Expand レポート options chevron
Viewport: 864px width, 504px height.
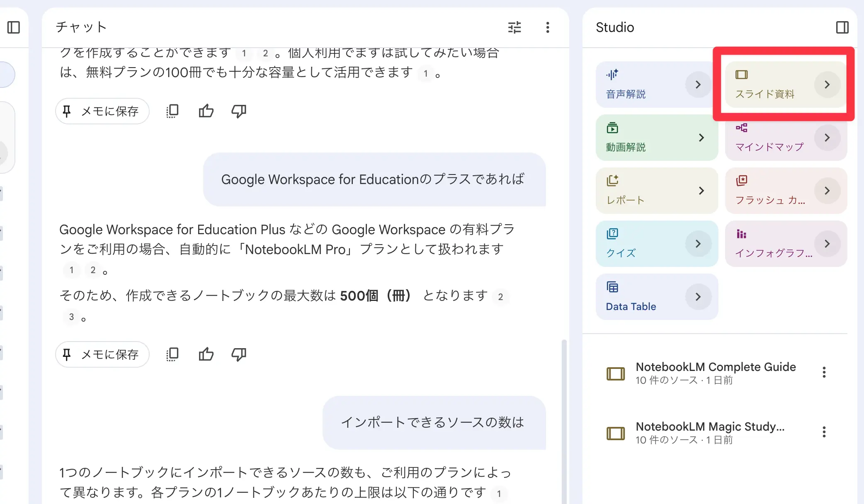701,191
